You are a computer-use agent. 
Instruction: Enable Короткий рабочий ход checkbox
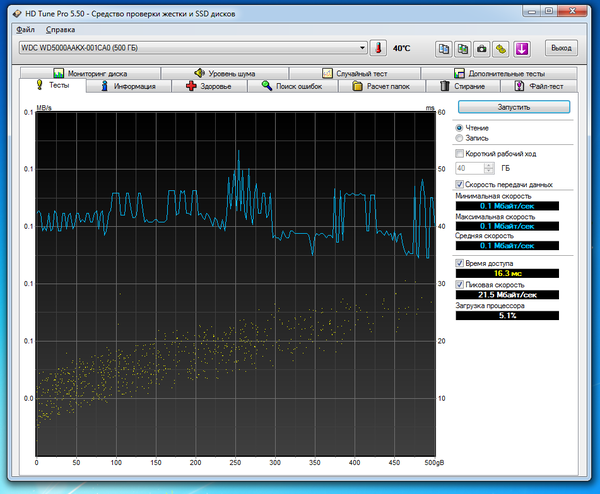pos(460,154)
